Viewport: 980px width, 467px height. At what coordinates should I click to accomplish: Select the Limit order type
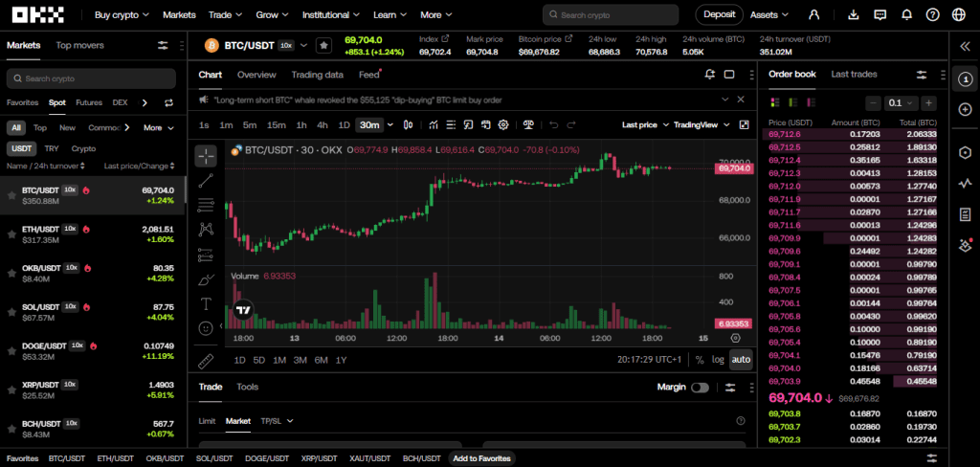pos(207,421)
